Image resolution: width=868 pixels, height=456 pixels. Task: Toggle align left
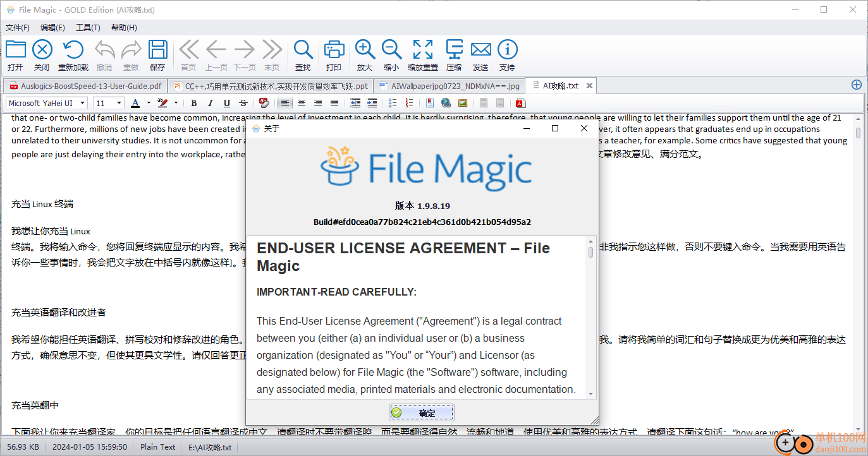point(285,103)
